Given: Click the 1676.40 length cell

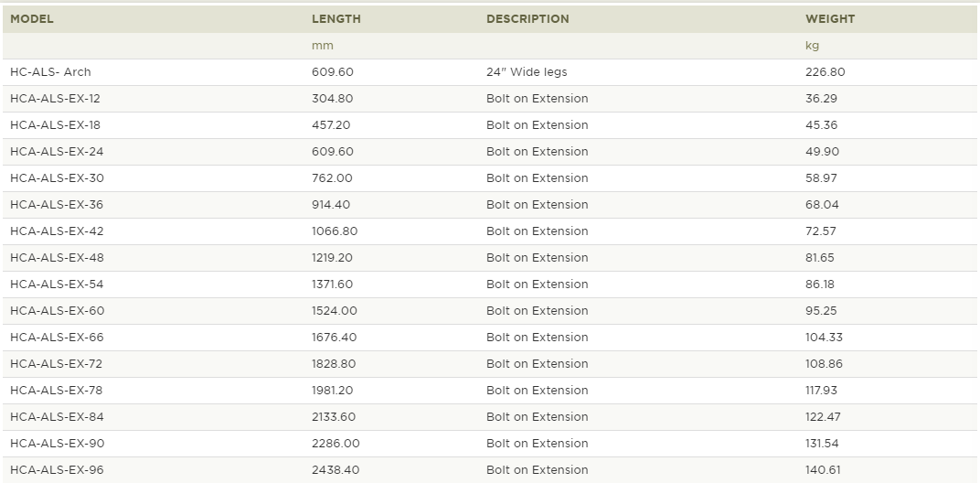Looking at the screenshot, I should (334, 338).
